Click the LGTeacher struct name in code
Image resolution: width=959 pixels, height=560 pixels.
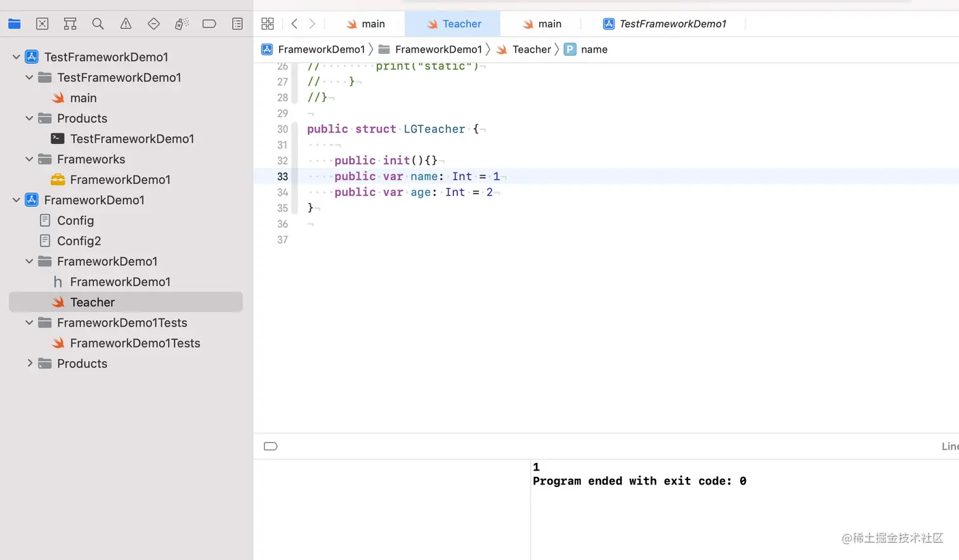(x=434, y=129)
